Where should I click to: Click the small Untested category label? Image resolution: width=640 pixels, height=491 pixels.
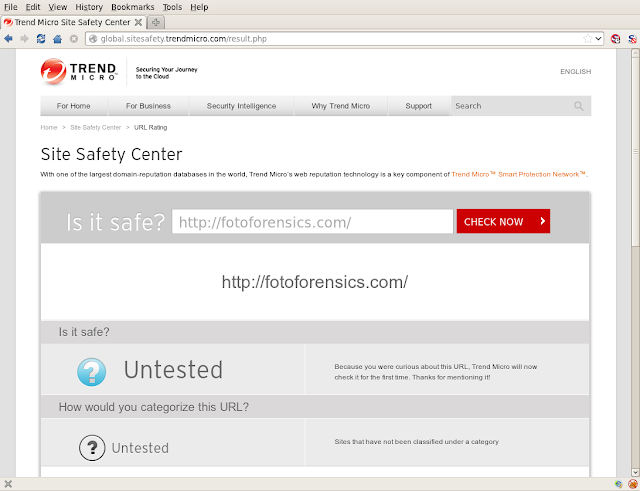(140, 448)
